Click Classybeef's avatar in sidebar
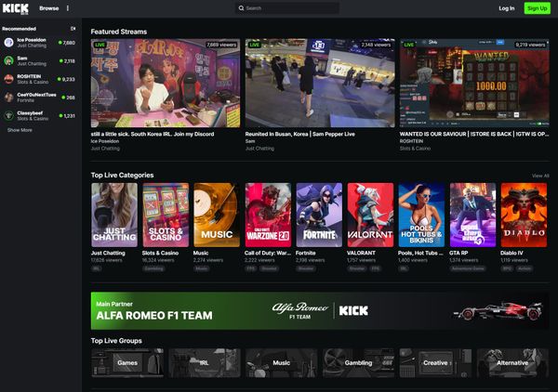Screen dimensions: 558x392 (x=9, y=115)
